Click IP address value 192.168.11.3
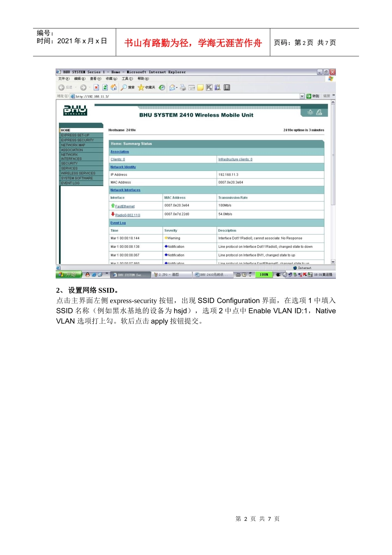The image size is (392, 555). (228, 175)
